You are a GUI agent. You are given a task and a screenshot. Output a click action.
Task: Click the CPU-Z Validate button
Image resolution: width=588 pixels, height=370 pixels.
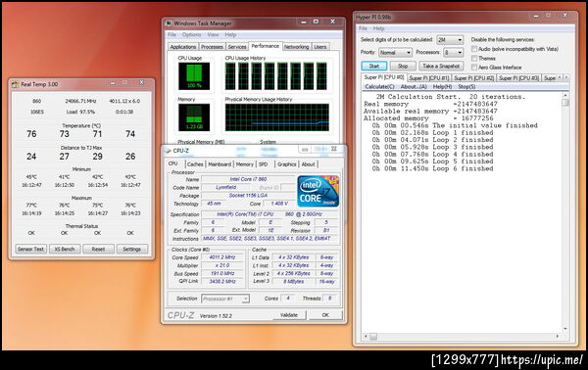coord(289,315)
